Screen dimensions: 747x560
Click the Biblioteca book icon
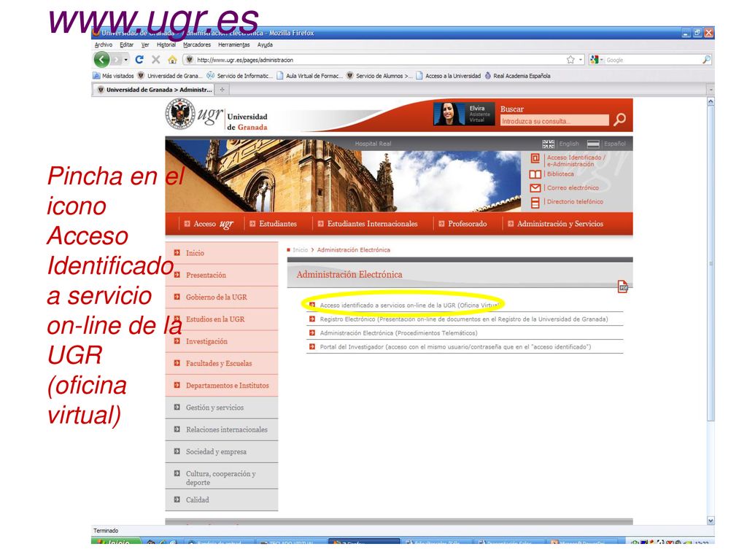click(535, 174)
